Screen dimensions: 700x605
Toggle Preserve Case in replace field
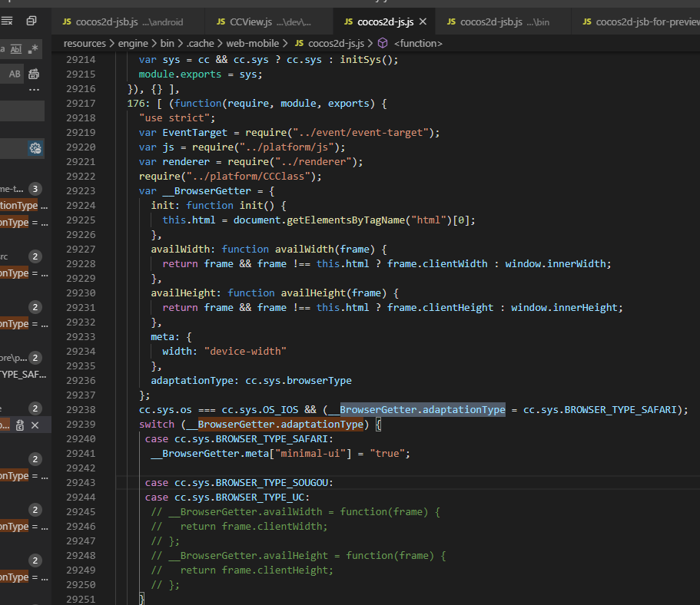click(15, 74)
